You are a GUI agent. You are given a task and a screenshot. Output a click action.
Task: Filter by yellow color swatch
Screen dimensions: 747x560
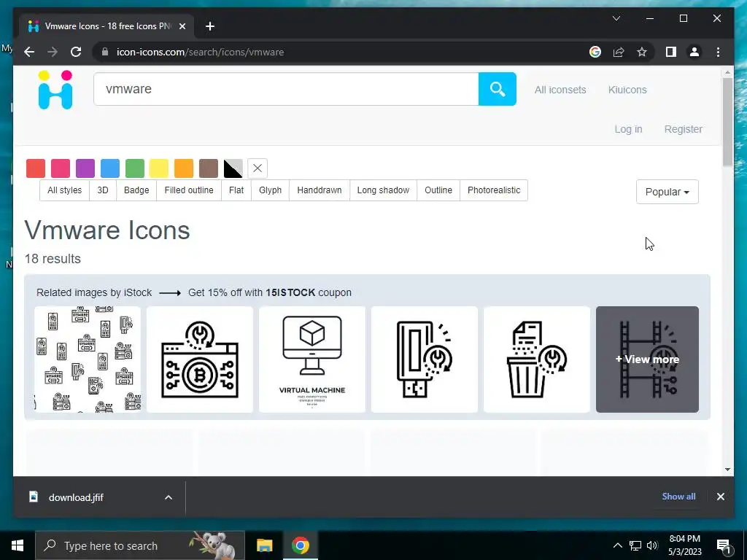click(x=159, y=168)
